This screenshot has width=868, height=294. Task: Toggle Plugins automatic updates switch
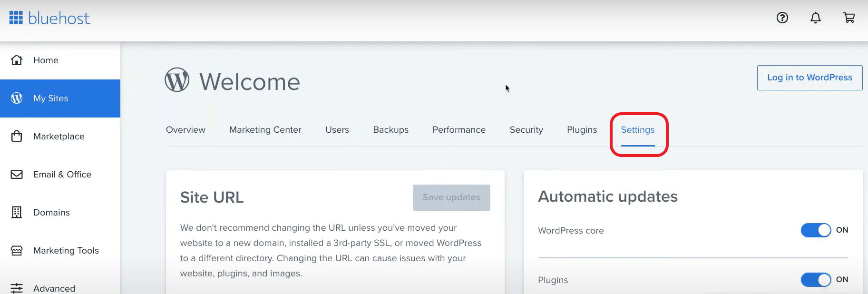coord(816,280)
